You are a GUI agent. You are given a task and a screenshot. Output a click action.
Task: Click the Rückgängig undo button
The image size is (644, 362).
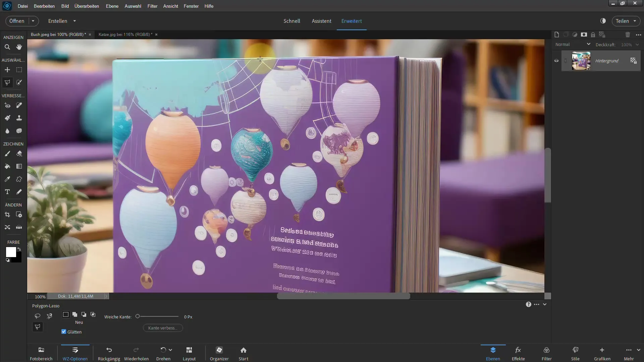coord(109,354)
